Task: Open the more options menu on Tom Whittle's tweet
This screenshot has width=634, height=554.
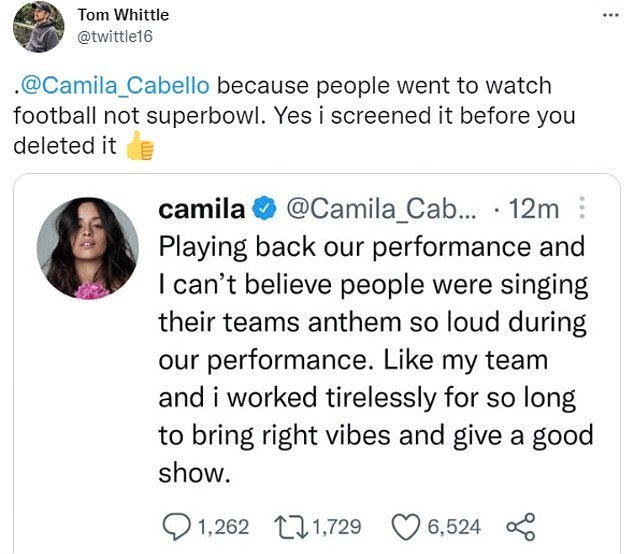Action: point(610,15)
